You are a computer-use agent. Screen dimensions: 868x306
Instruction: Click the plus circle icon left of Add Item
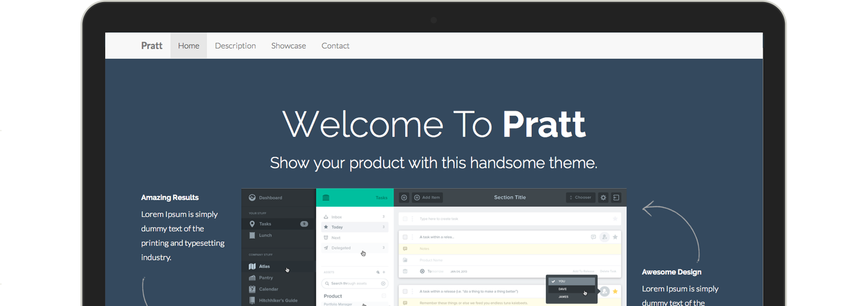pos(404,197)
